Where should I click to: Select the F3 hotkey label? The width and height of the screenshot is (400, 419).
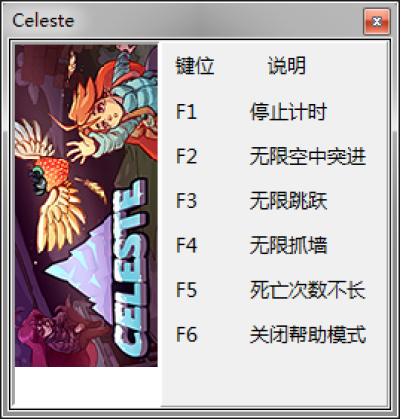click(x=187, y=200)
